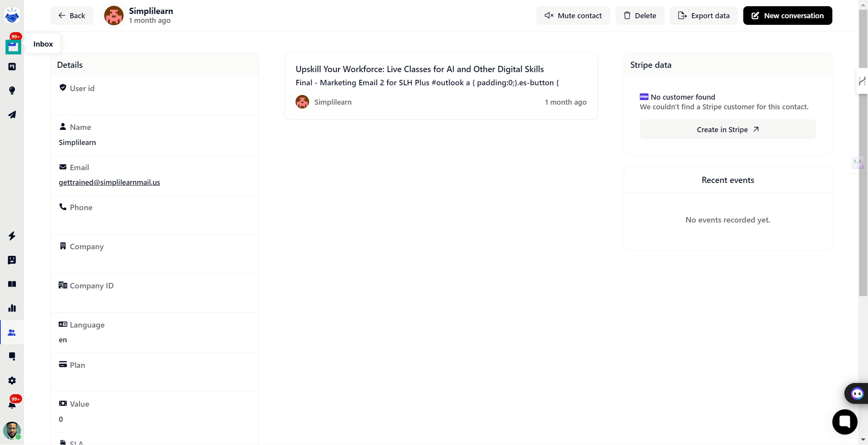
Task: Open the settings gear icon
Action: 12,381
